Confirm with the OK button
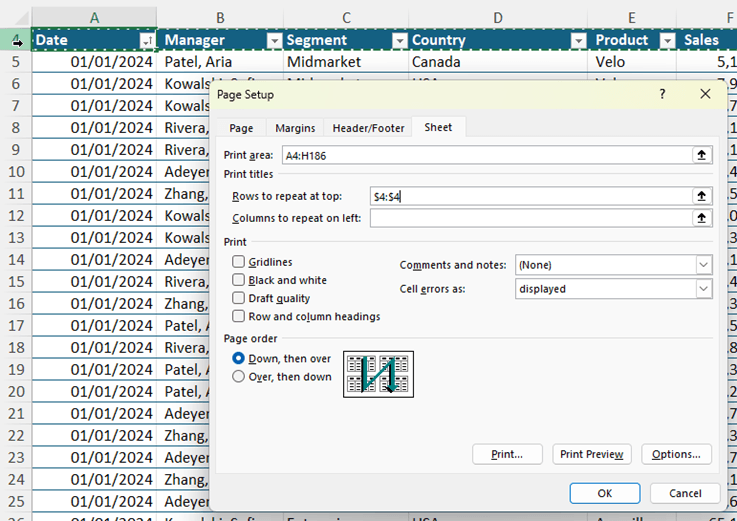 point(604,493)
